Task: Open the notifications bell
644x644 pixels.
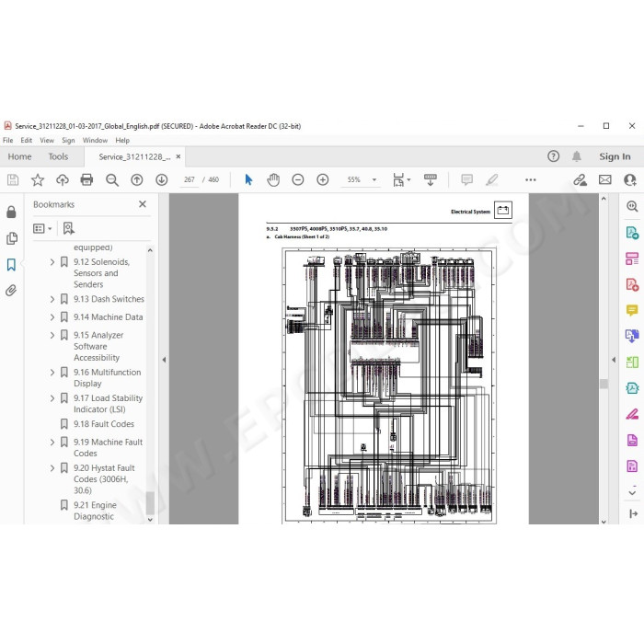Action: (x=577, y=156)
